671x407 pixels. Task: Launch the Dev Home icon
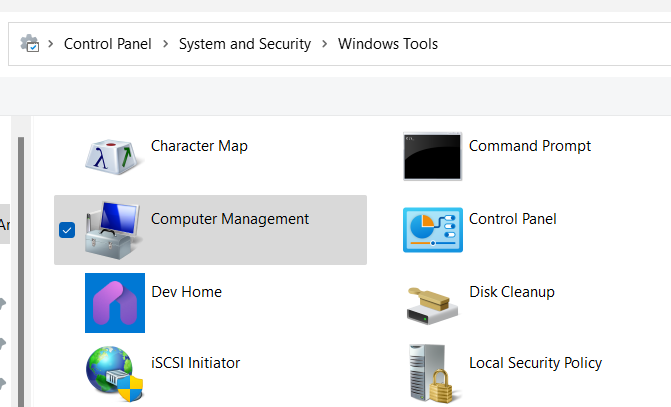114,302
